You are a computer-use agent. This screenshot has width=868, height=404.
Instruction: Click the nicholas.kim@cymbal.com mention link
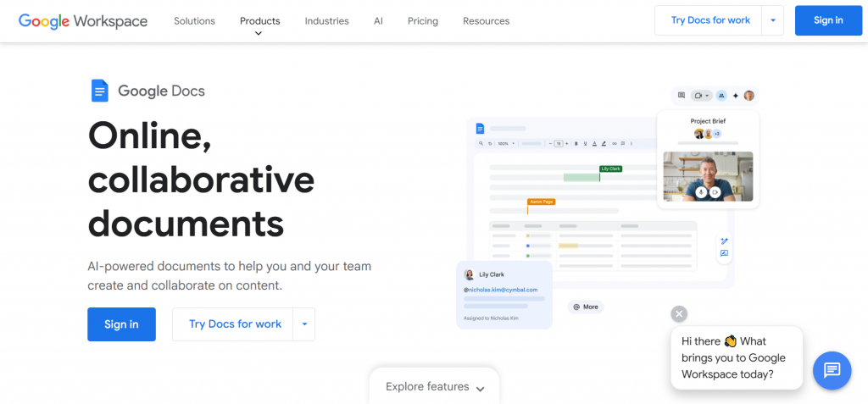point(500,290)
